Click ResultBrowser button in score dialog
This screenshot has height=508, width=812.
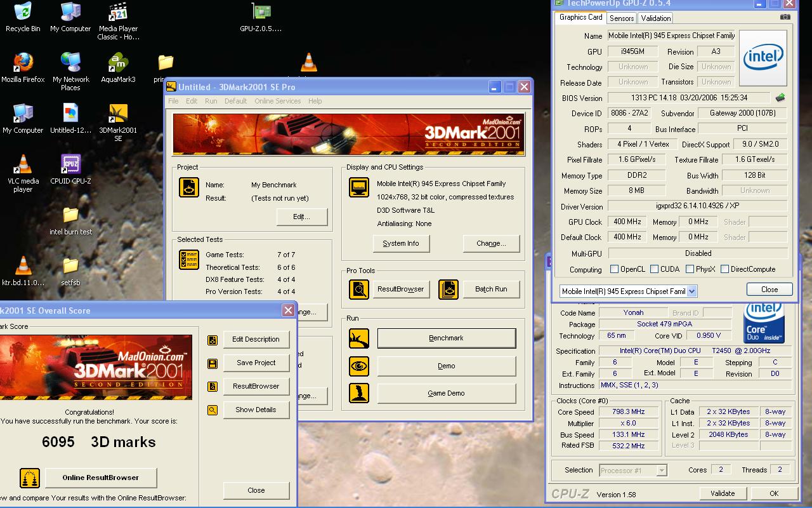(x=256, y=387)
